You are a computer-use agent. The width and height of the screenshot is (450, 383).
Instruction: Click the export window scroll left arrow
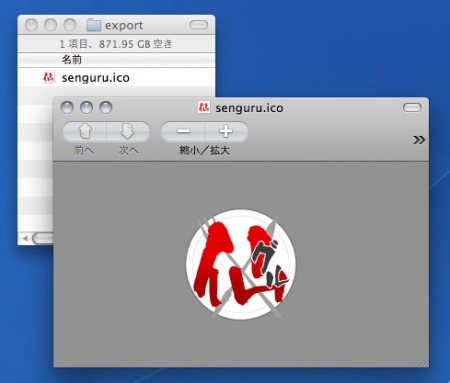coord(25,238)
